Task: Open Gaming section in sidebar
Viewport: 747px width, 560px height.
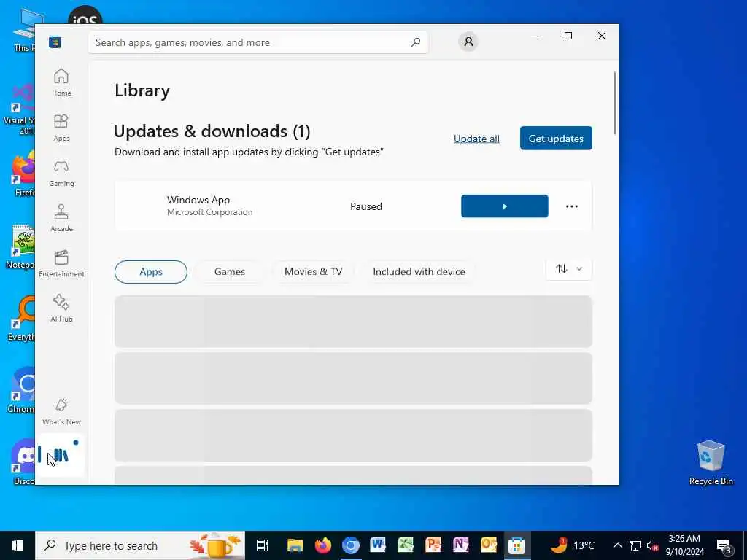Action: tap(61, 174)
